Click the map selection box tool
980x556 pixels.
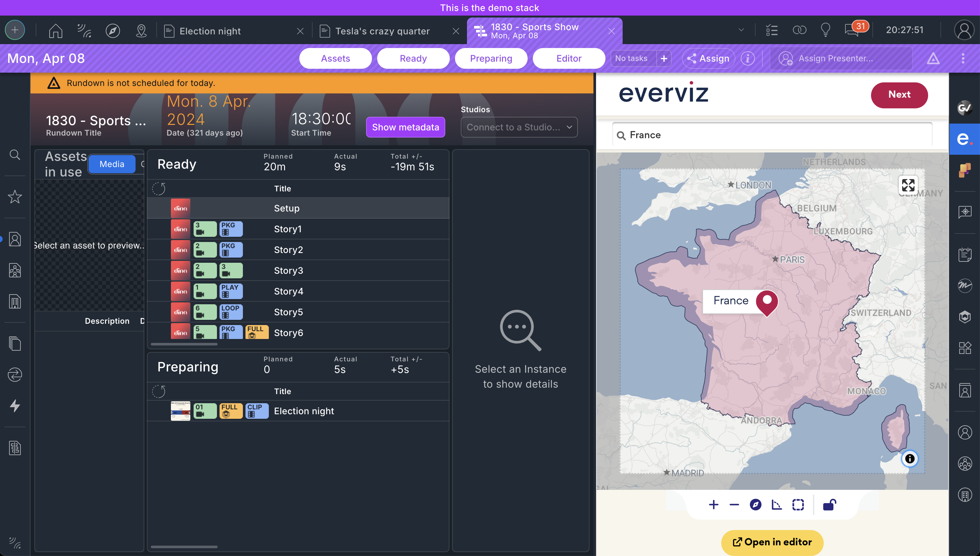coord(798,505)
